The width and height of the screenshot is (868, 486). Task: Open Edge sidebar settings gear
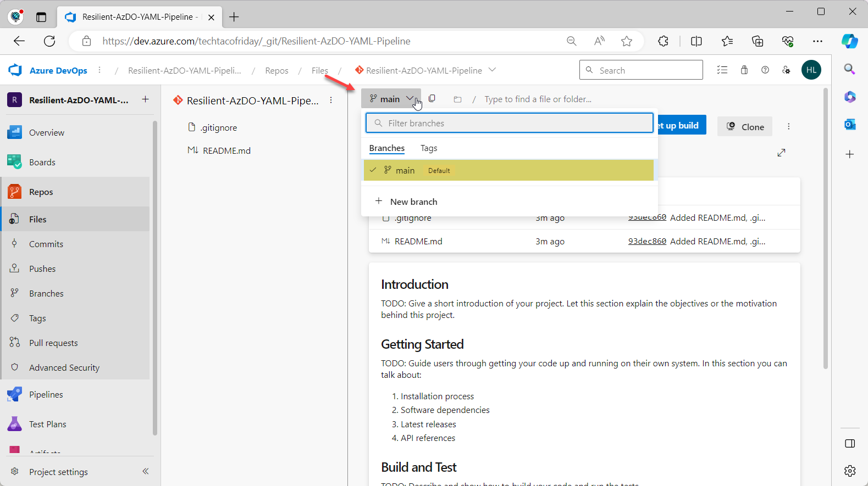tap(850, 471)
